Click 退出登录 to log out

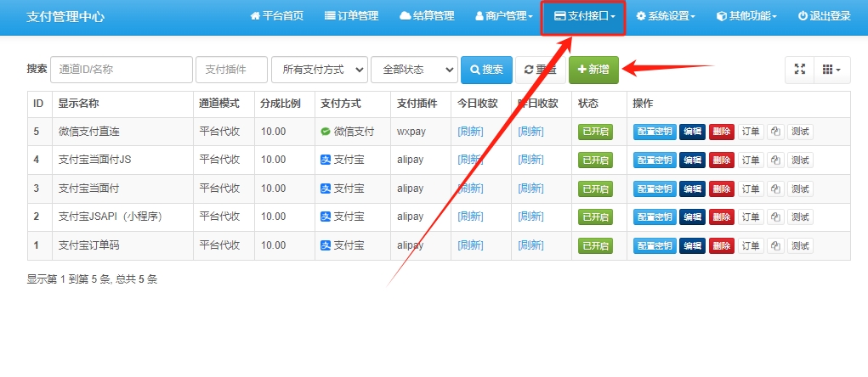click(x=824, y=16)
